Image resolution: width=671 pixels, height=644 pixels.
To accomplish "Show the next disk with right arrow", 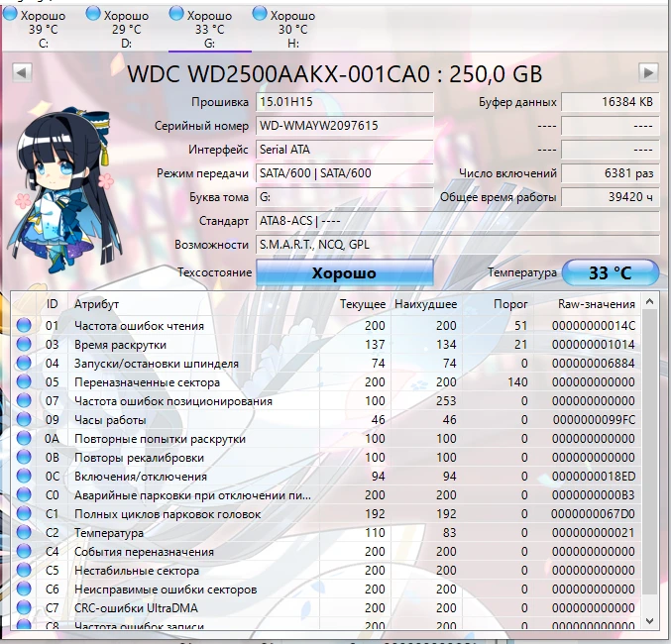I will (x=648, y=72).
